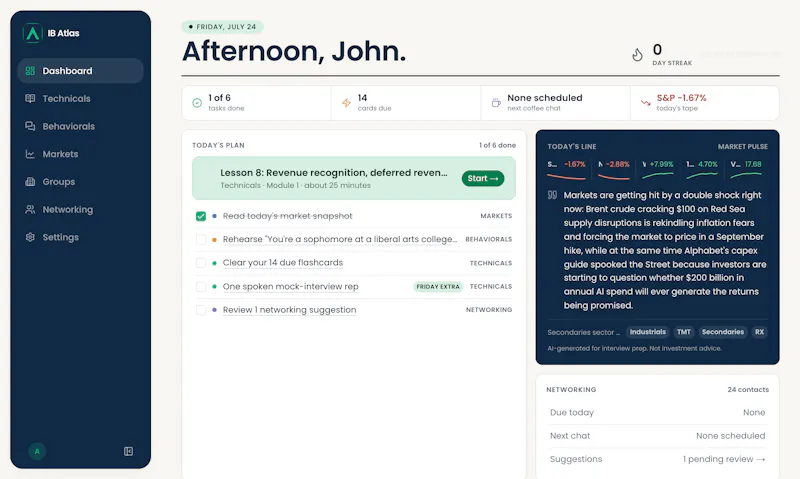Click the None scheduled next coffee chat stat
Screen dimensions: 800x479
click(555, 103)
